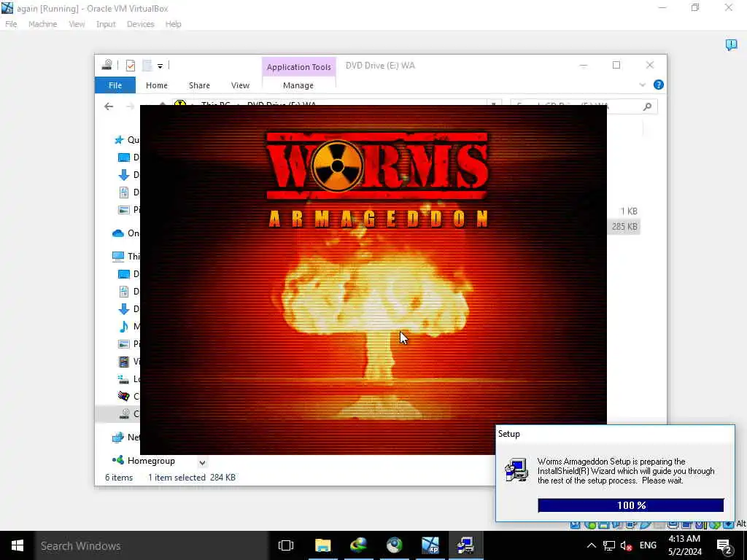Screen dimensions: 747x560
Task: Open VirtualBox File menu
Action: point(11,24)
